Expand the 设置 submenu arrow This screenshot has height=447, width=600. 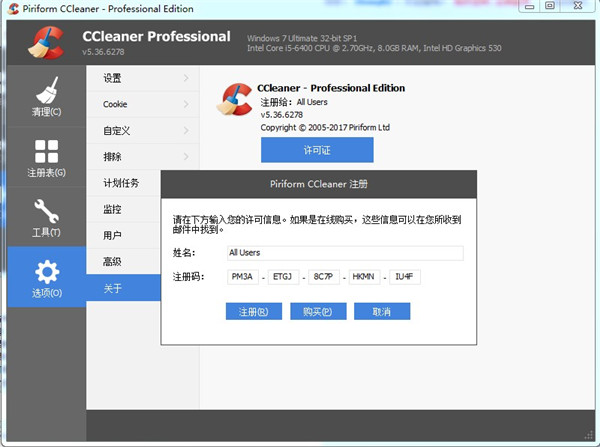coord(186,78)
